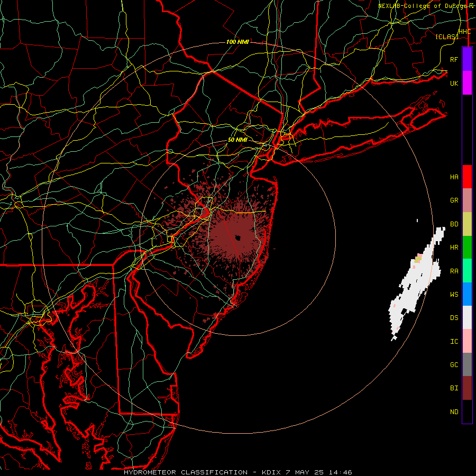Click the yellow big-drops pixel patch offshore
This screenshot has width=476, height=476.
click(418, 260)
